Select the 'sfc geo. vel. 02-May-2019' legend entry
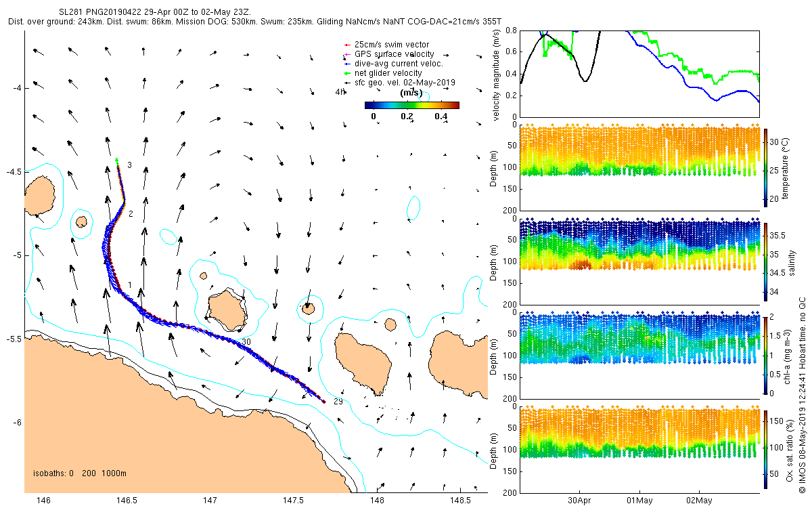 pos(399,82)
